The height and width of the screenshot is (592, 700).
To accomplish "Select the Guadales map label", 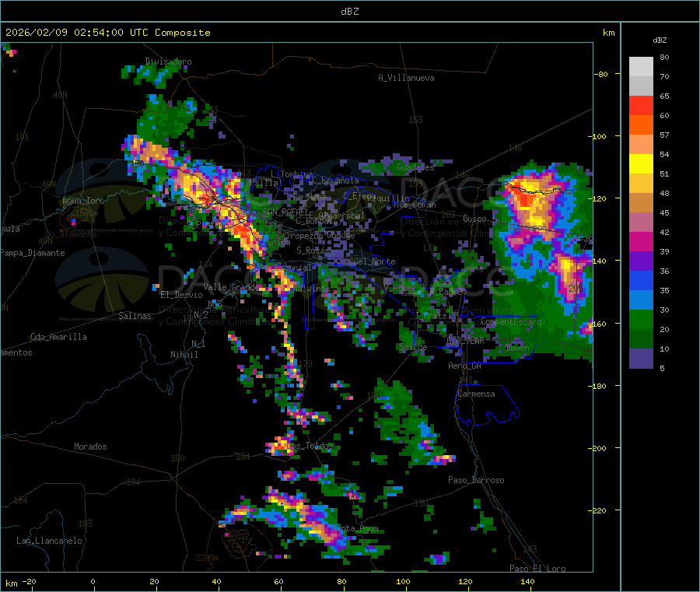I will 415,167.
